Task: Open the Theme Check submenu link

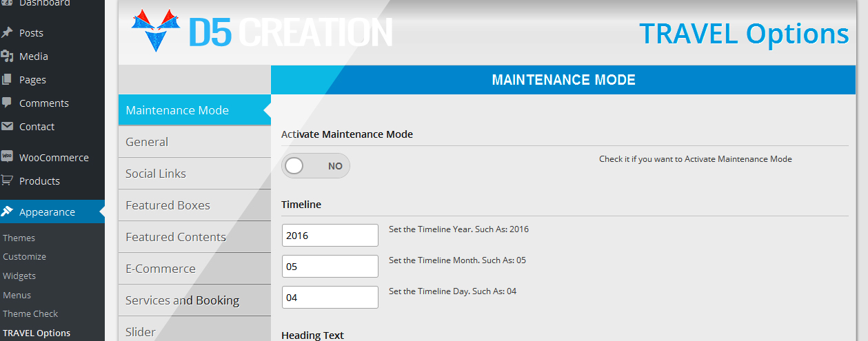Action: 30,313
